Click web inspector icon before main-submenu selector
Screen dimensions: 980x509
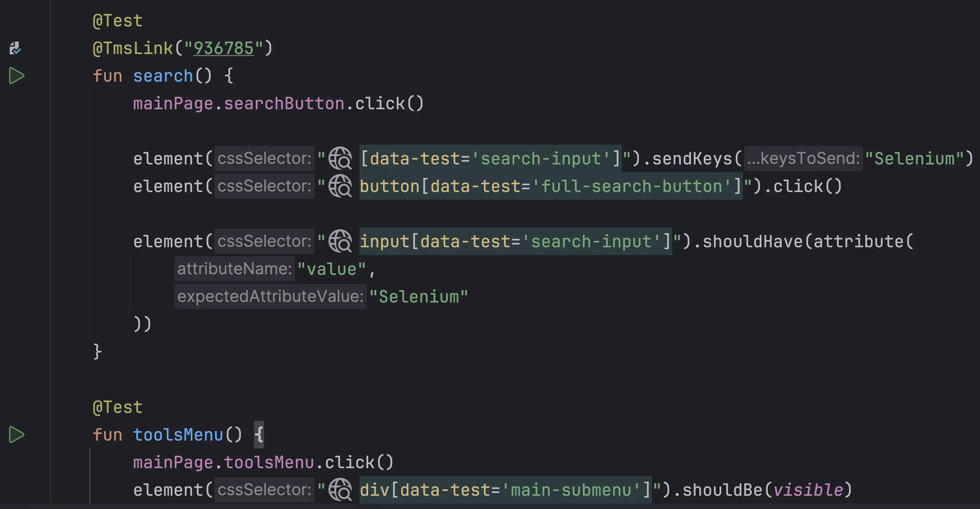(x=340, y=489)
